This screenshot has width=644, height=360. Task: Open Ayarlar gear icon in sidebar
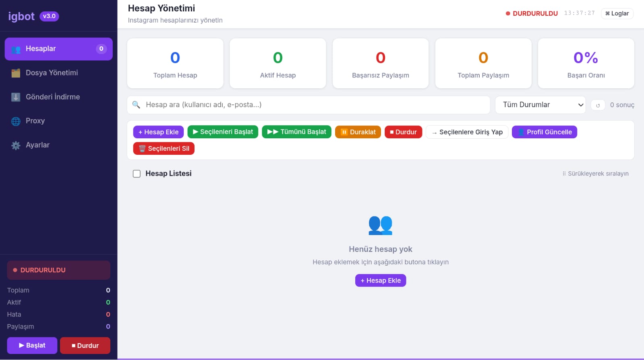[16, 146]
